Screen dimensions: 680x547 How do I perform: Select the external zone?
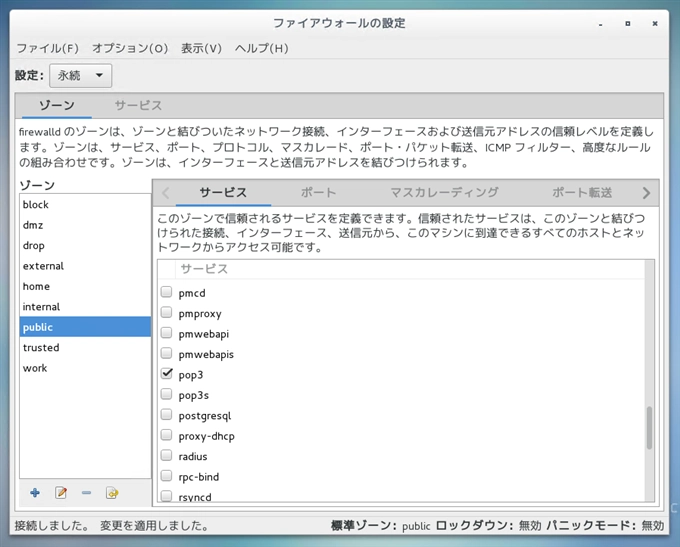click(x=85, y=265)
